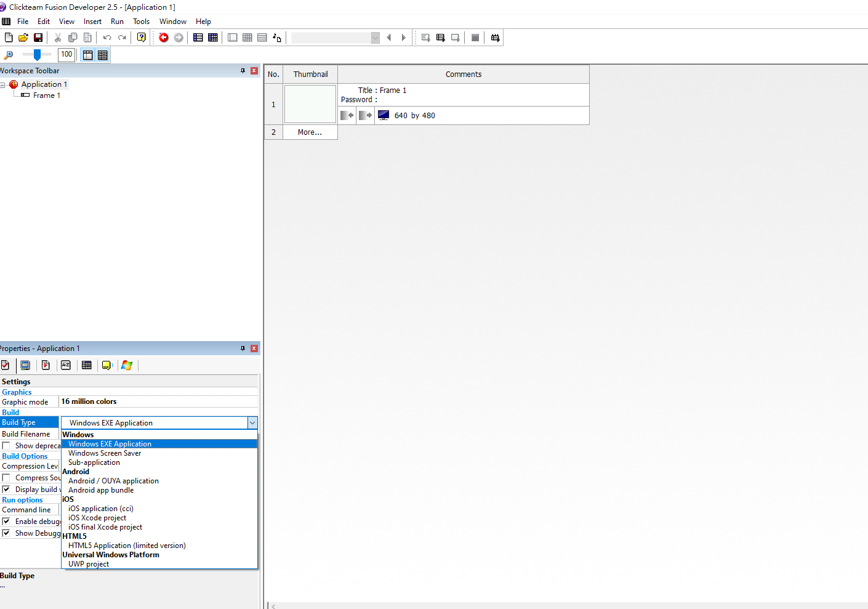868x609 pixels.
Task: Open the Build and Run icon
Action: coord(496,38)
